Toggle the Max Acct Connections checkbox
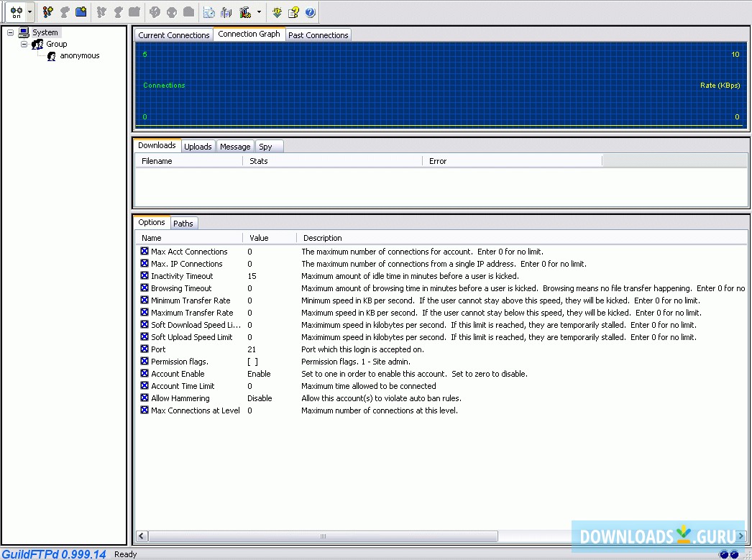 tap(145, 252)
